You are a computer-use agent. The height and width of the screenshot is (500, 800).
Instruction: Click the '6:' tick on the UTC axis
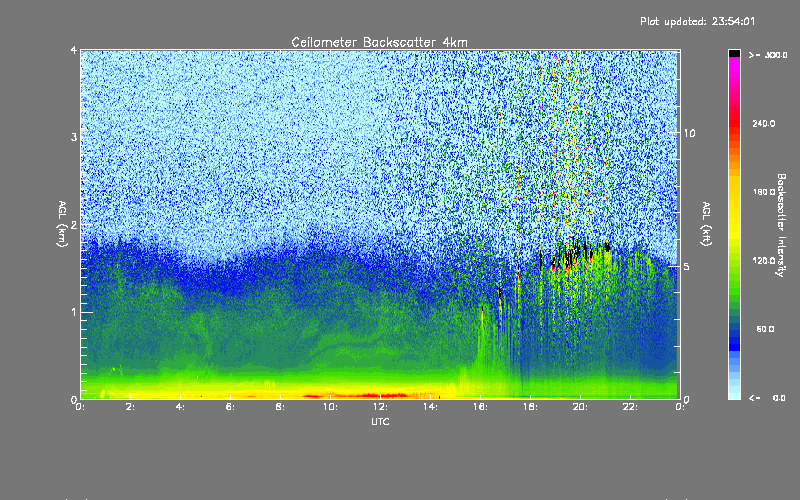pyautogui.click(x=230, y=407)
